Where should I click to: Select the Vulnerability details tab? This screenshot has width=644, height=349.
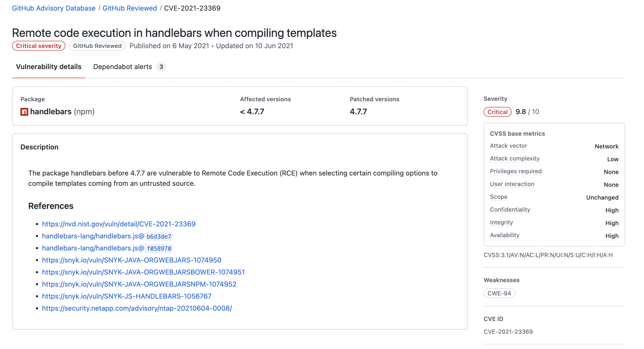(48, 67)
